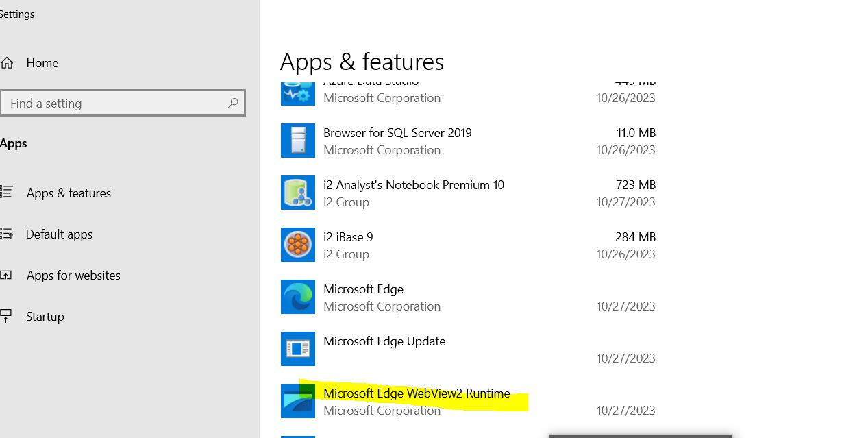868x438 pixels.
Task: Select the Apps & features sidebar entry
Action: [x=69, y=193]
